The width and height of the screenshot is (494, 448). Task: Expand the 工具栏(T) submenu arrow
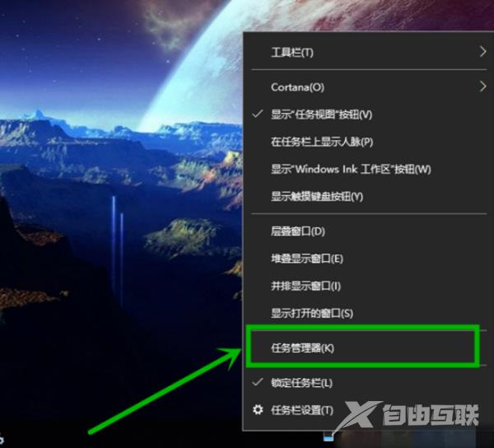tap(482, 51)
